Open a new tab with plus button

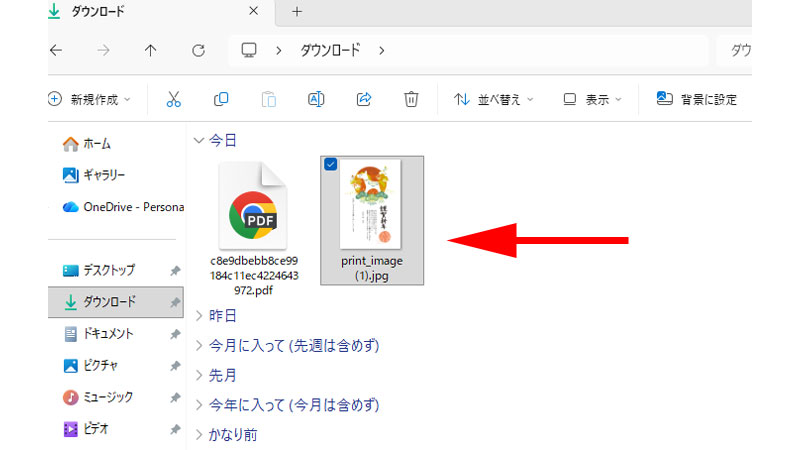(297, 11)
